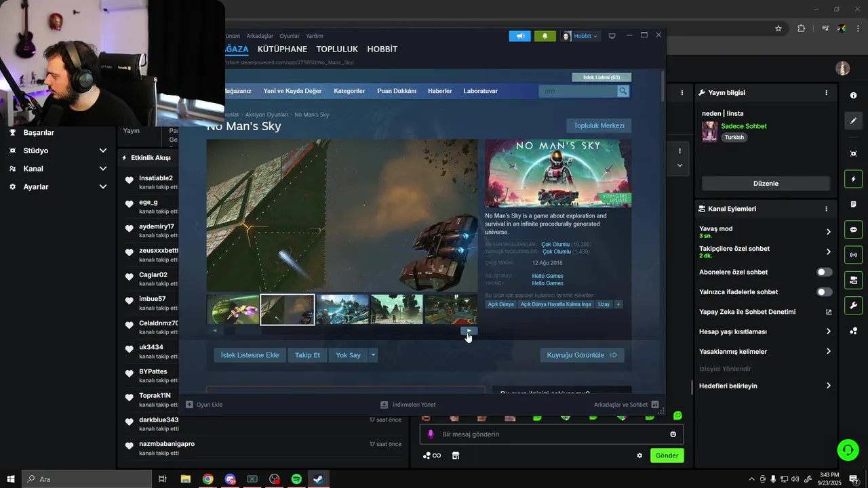Click the Steam store search magnifier
This screenshot has width=868, height=488.
pyautogui.click(x=623, y=91)
